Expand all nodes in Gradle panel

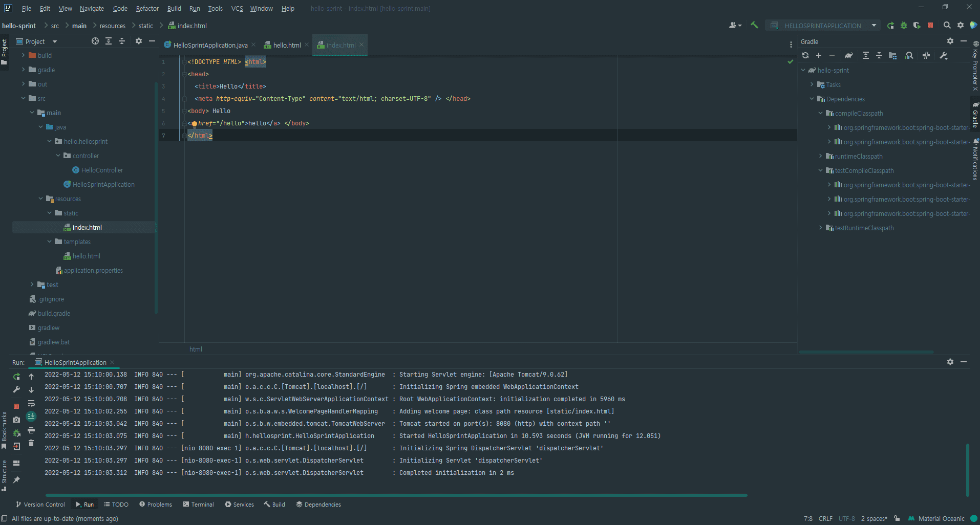(x=866, y=55)
